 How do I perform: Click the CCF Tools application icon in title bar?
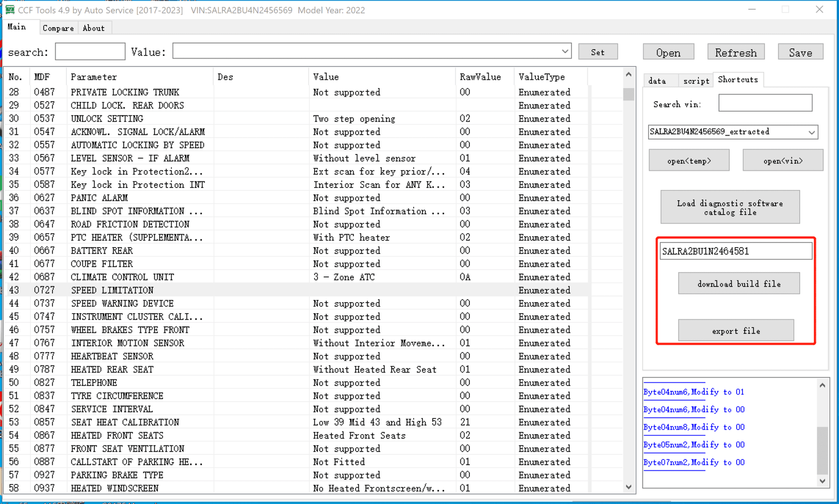click(9, 9)
